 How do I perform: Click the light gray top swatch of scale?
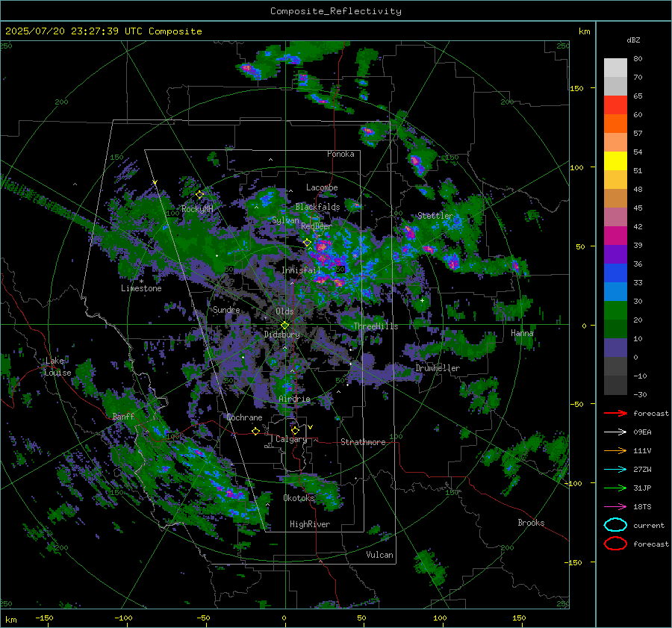(615, 67)
